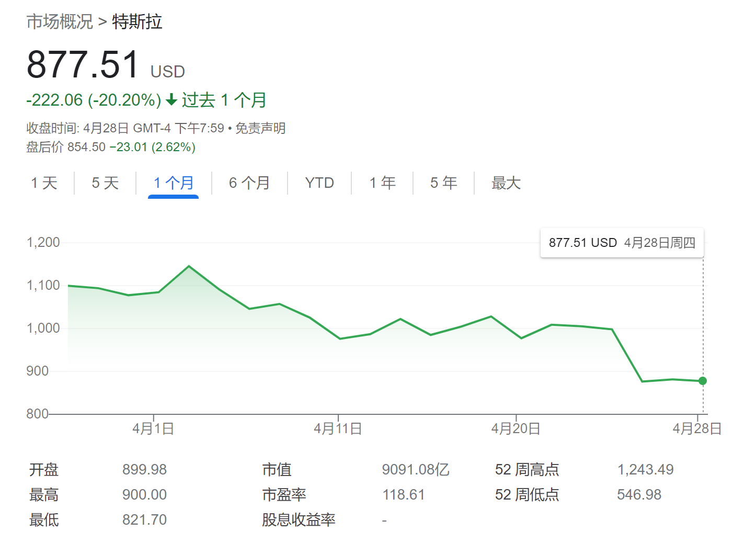756x543 pixels.
Task: Click the 4月11日 axis label
Action: click(x=338, y=429)
